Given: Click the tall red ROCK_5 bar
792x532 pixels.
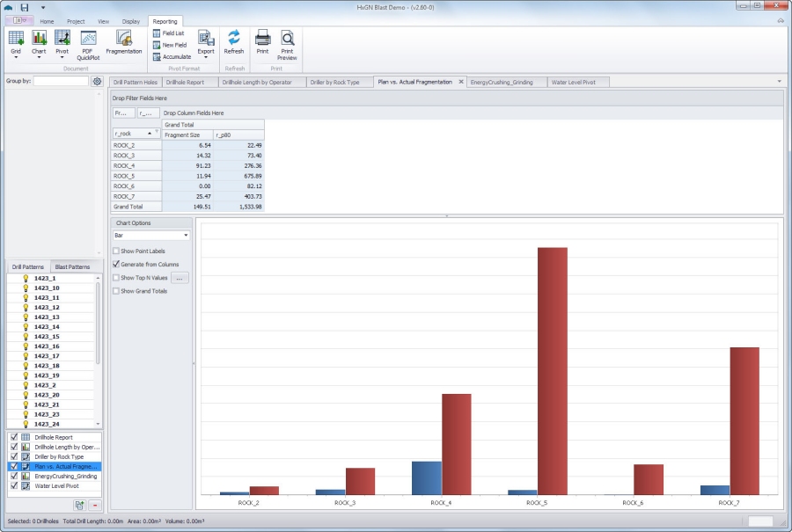Looking at the screenshot, I should coord(552,370).
